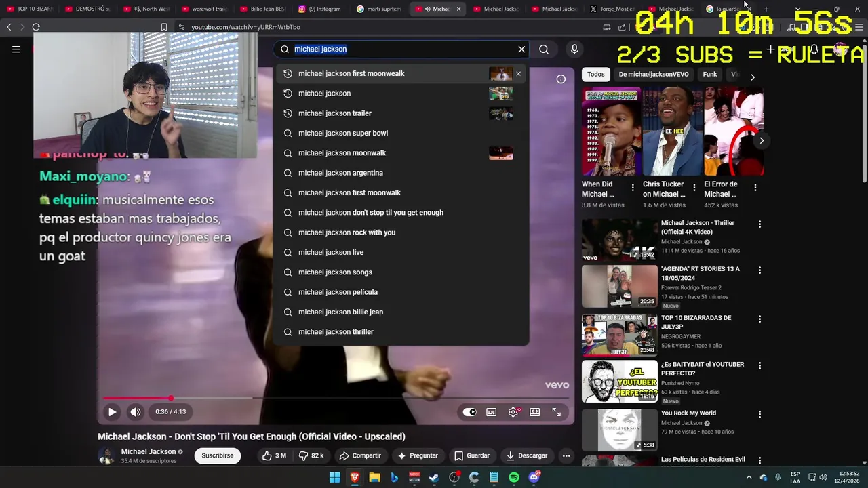Open Thriller 4K video thumbnail
Image resolution: width=868 pixels, height=488 pixels.
[x=619, y=240]
